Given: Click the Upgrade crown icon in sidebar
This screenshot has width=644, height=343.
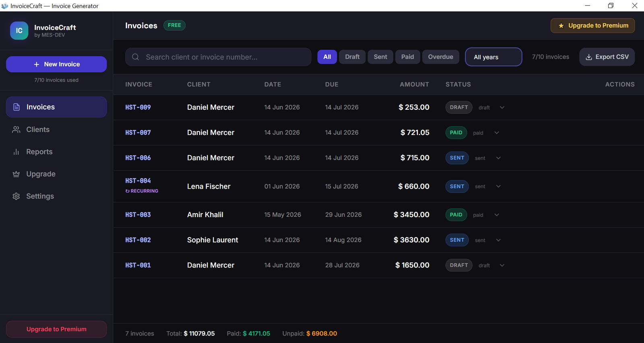Looking at the screenshot, I should click(x=16, y=174).
